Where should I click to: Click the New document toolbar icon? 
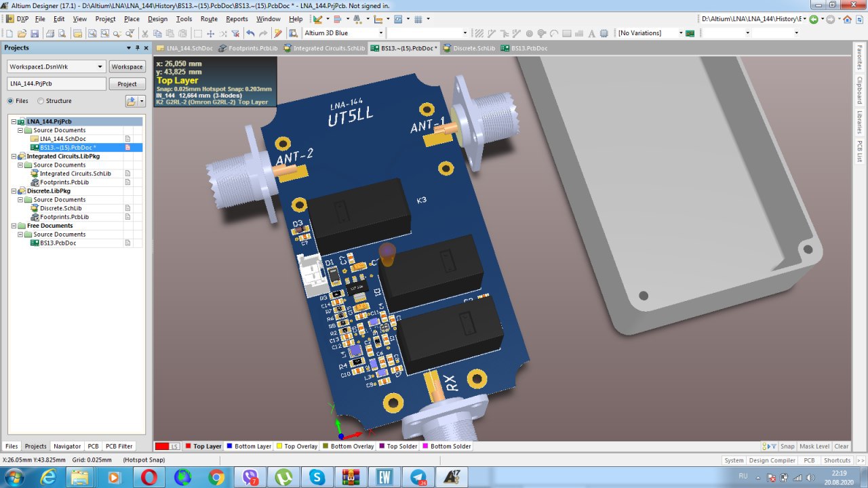point(9,33)
